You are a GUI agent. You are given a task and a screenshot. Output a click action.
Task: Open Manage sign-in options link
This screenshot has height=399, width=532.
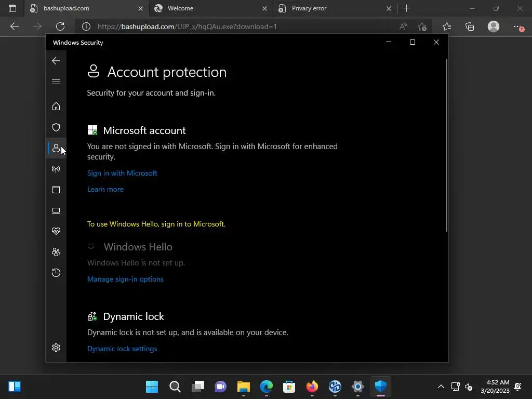pos(125,279)
